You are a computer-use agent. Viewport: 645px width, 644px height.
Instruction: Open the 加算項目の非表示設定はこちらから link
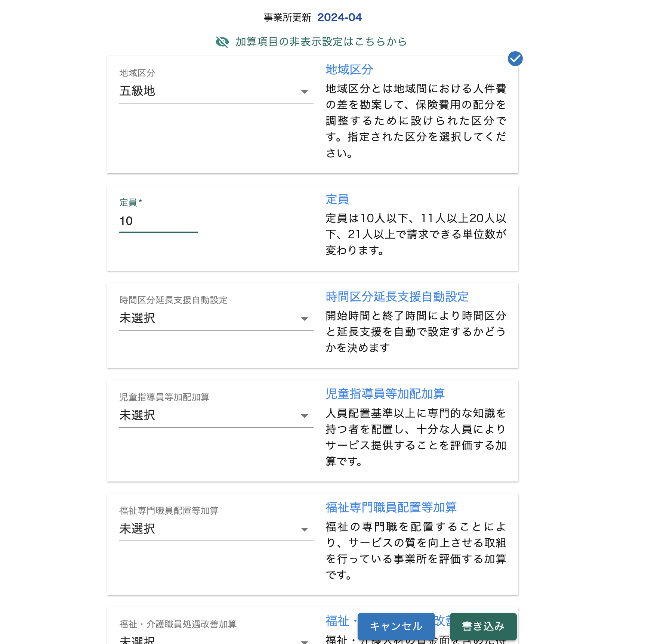321,42
